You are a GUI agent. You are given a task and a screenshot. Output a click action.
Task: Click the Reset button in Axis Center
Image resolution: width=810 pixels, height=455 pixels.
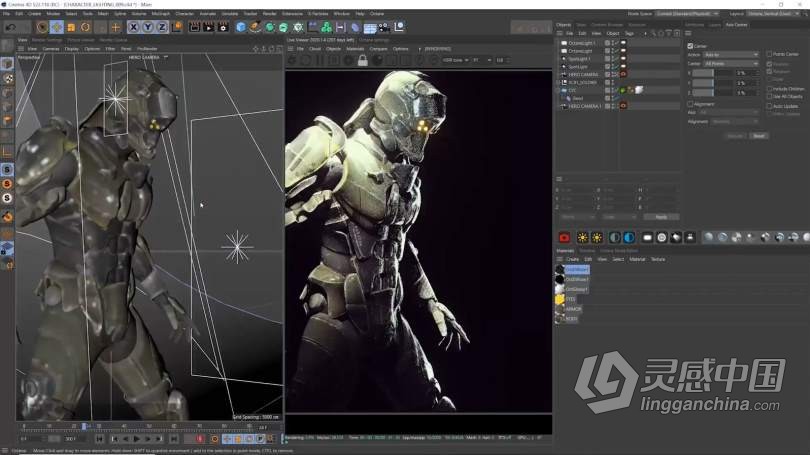[759, 136]
